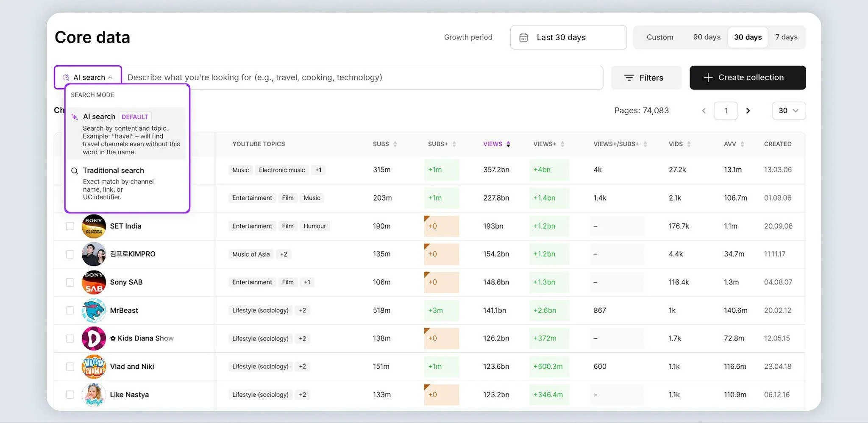Open the MrBeast channel name
The width and height of the screenshot is (868, 423).
(124, 310)
